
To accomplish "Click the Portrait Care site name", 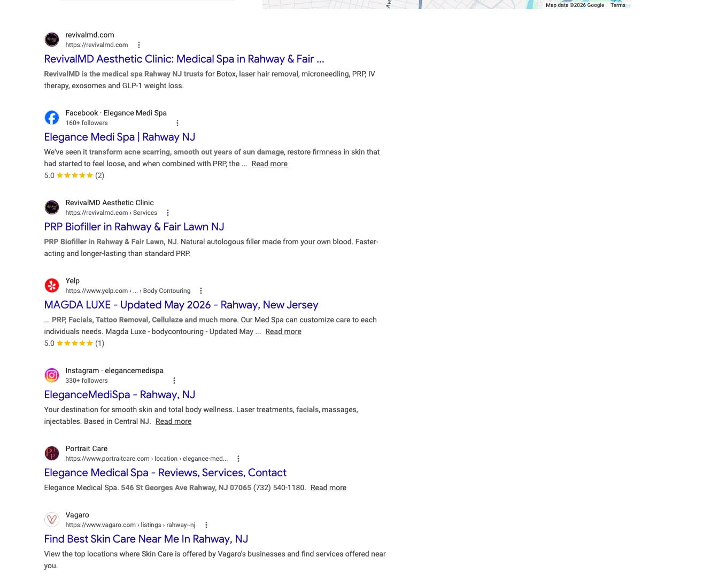I will point(87,448).
